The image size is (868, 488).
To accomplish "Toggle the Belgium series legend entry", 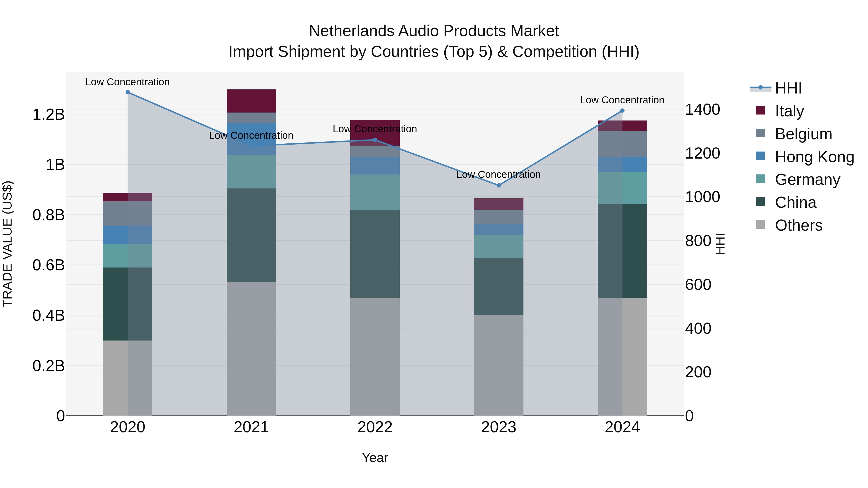I will click(x=794, y=134).
